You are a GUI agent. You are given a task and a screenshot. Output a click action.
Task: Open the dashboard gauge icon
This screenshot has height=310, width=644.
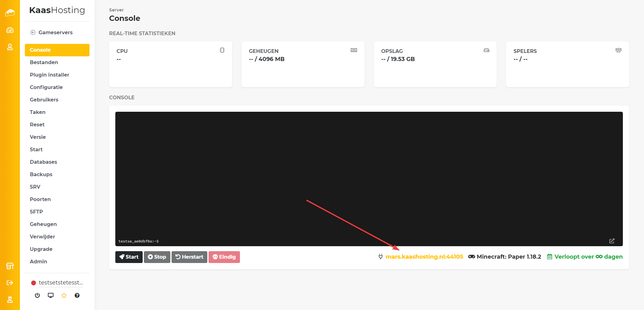tap(10, 30)
